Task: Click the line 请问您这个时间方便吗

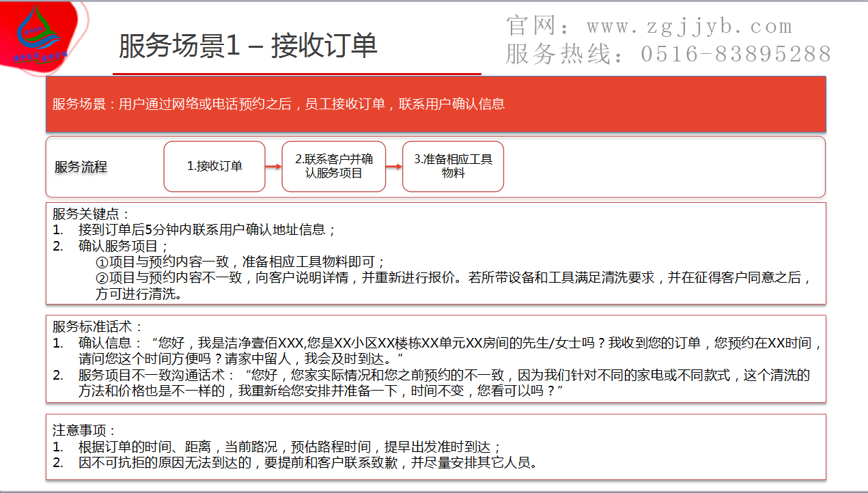Action: [240, 358]
